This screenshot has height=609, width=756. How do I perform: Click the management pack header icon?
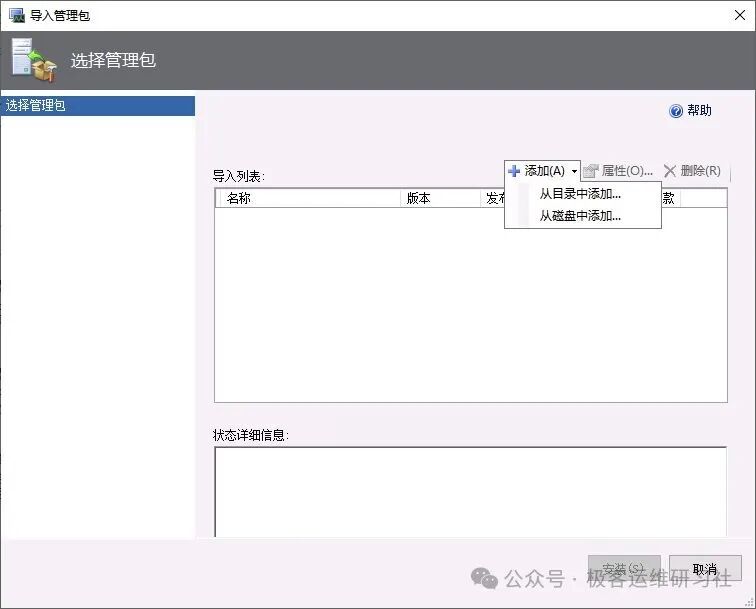coord(34,60)
